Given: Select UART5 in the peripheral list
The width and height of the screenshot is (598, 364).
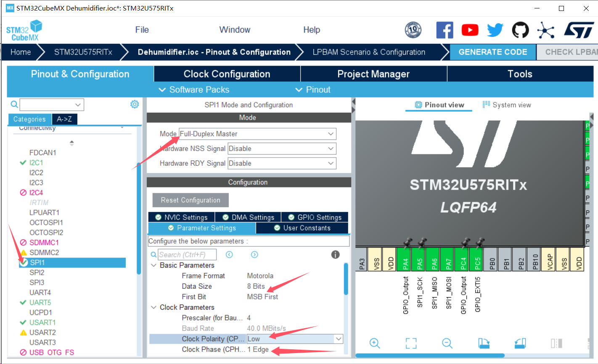Looking at the screenshot, I should click(x=40, y=302).
